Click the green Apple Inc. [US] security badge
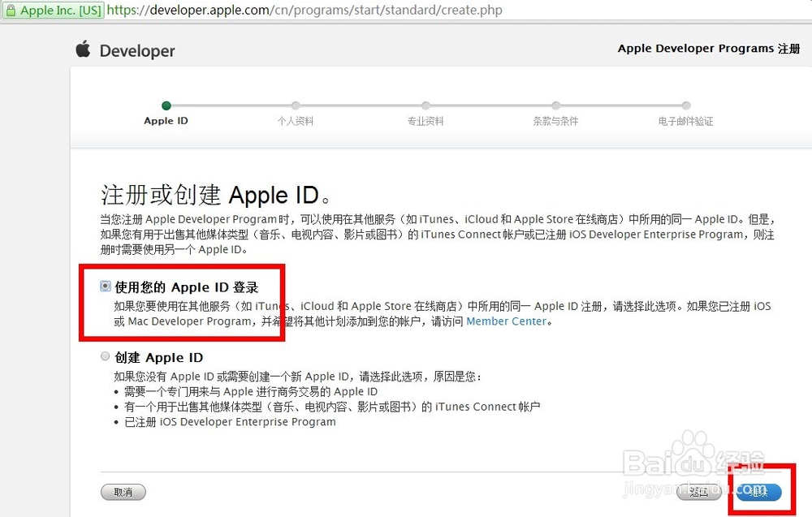 coord(52,11)
